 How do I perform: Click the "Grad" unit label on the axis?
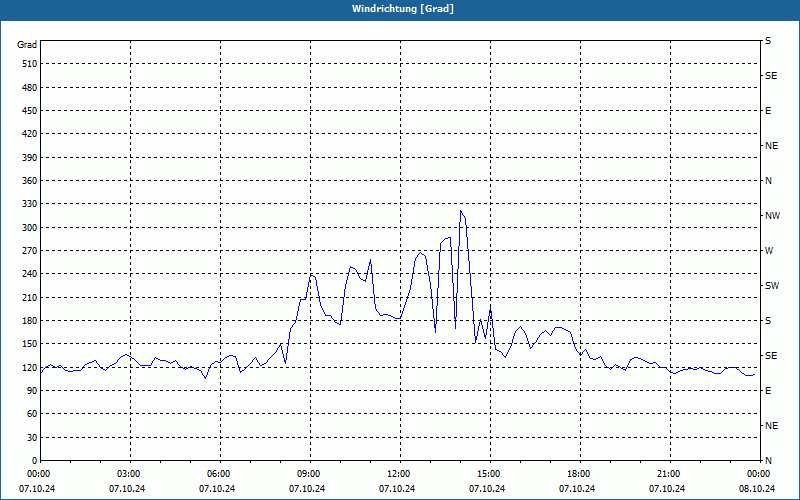point(27,45)
